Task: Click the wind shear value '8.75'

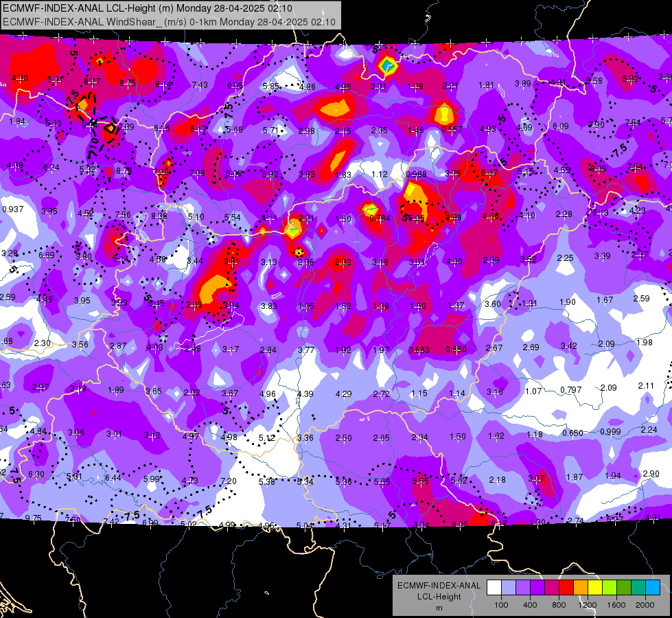Action: pos(128,83)
